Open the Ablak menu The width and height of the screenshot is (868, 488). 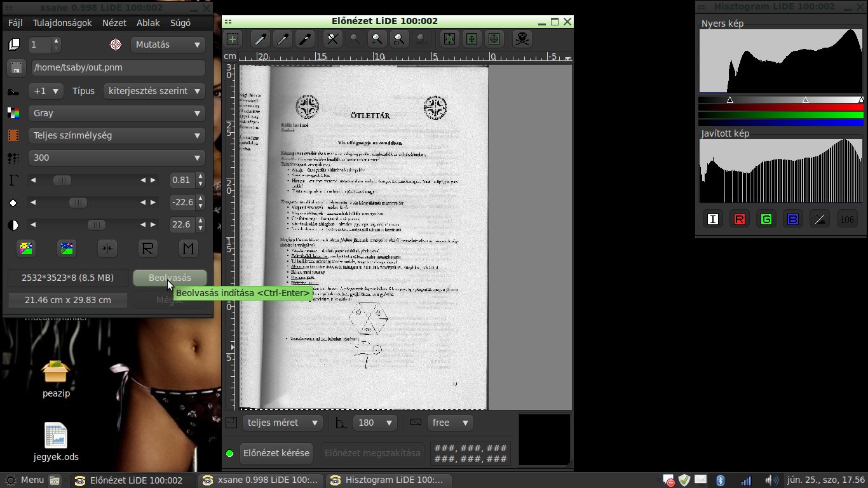point(148,23)
